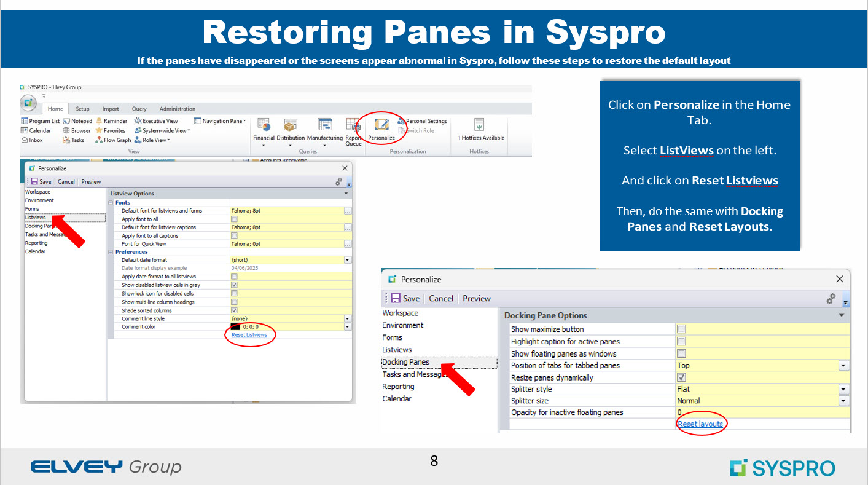Open the Program List from the ribbon
Image resolution: width=868 pixels, height=485 pixels.
[x=41, y=121]
